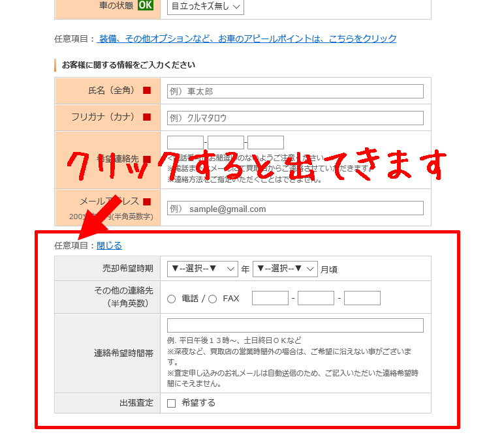Click the last 希望連絡先 phone number box
This screenshot has width=504, height=435.
click(x=266, y=142)
